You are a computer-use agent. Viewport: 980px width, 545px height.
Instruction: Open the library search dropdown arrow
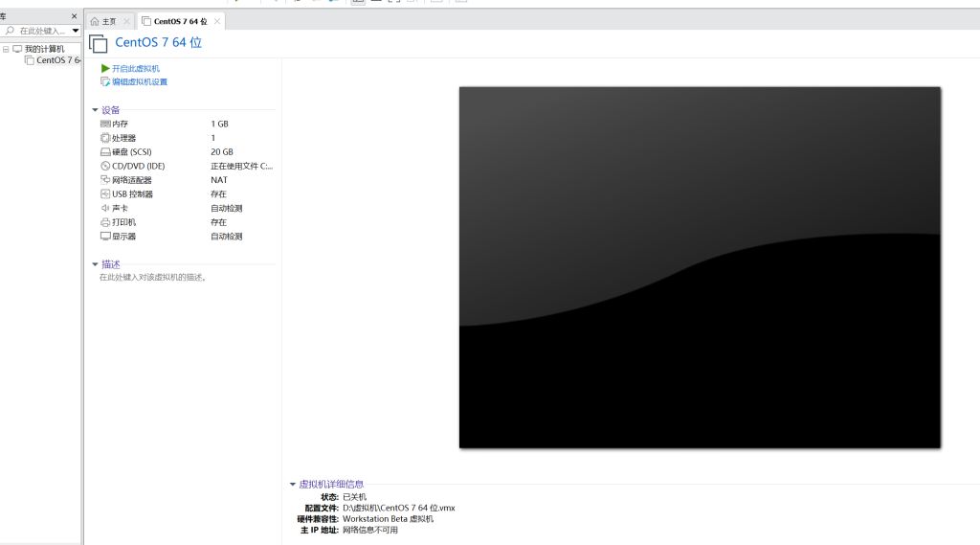click(76, 31)
